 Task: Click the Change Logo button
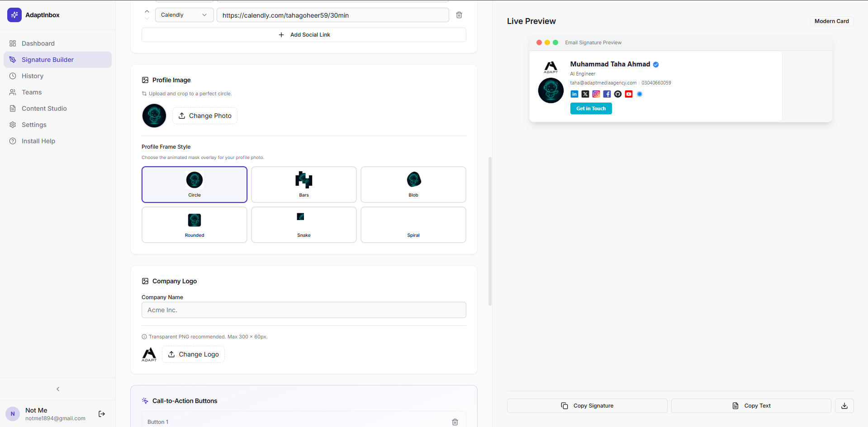pos(194,354)
